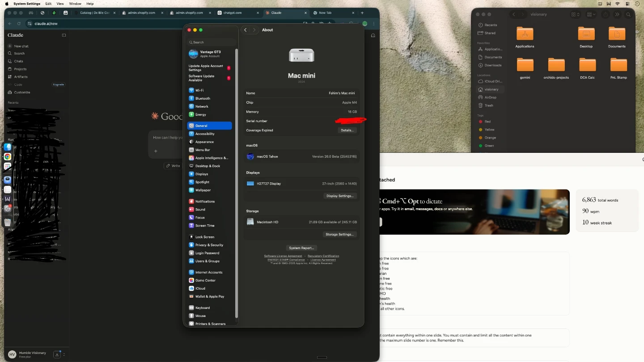Open the Window menu
644x362 pixels.
click(75, 4)
